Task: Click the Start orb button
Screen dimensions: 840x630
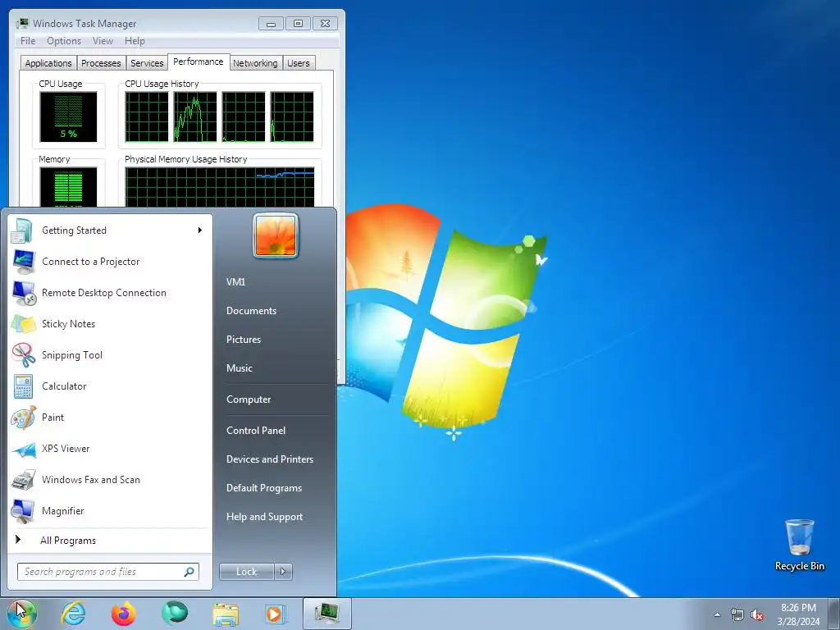Action: pos(22,614)
